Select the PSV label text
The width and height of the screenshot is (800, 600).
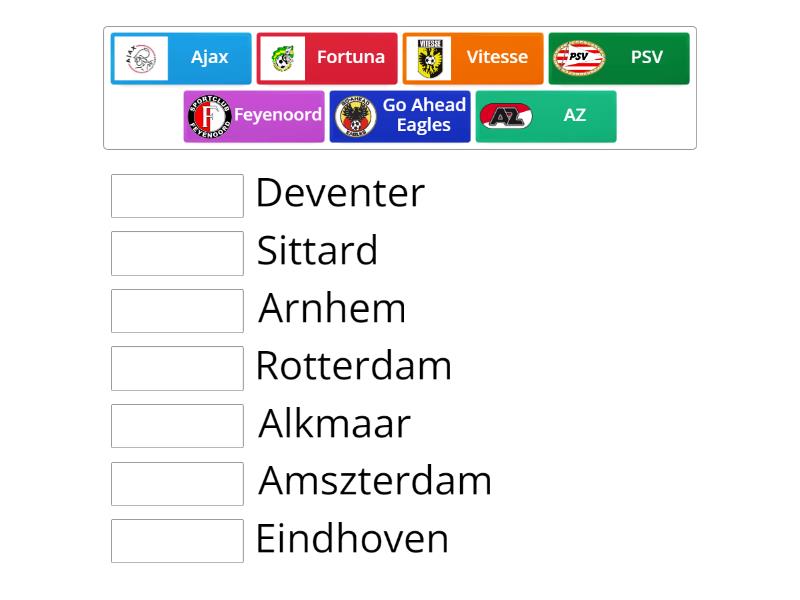point(646,57)
